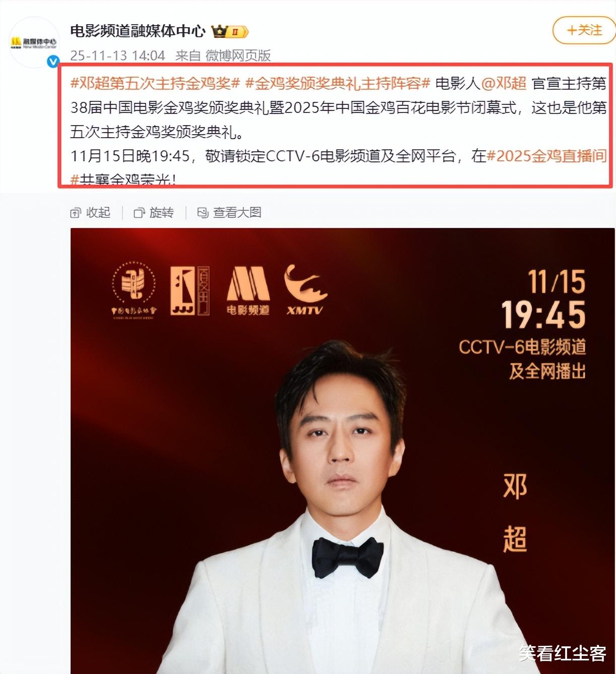
Task: Open the account name 电影频道融媒体中心
Action: [138, 31]
